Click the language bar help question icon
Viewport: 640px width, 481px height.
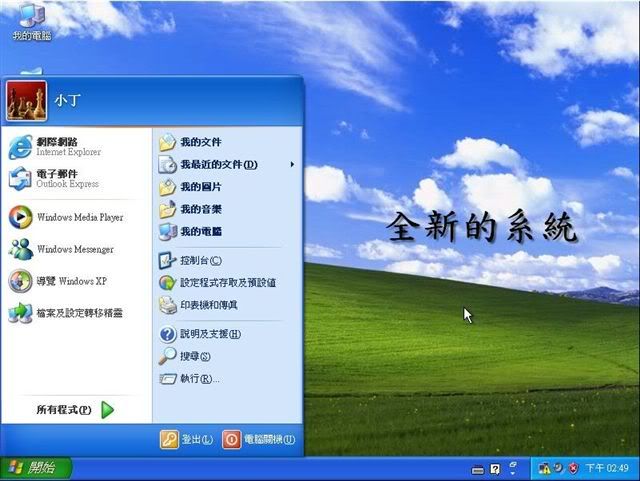pos(495,469)
